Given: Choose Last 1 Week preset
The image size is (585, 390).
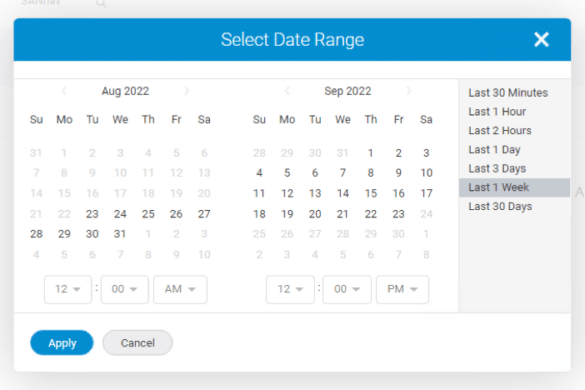Looking at the screenshot, I should [x=514, y=187].
